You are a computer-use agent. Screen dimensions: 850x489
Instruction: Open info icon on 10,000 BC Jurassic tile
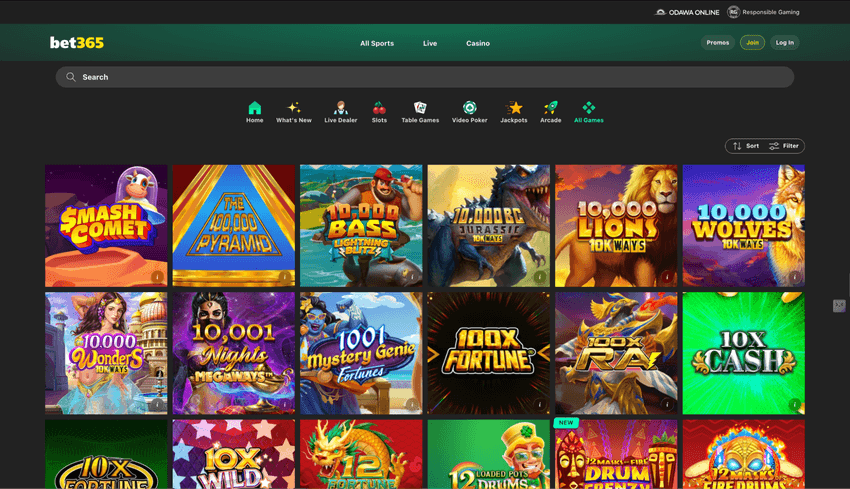(539, 277)
